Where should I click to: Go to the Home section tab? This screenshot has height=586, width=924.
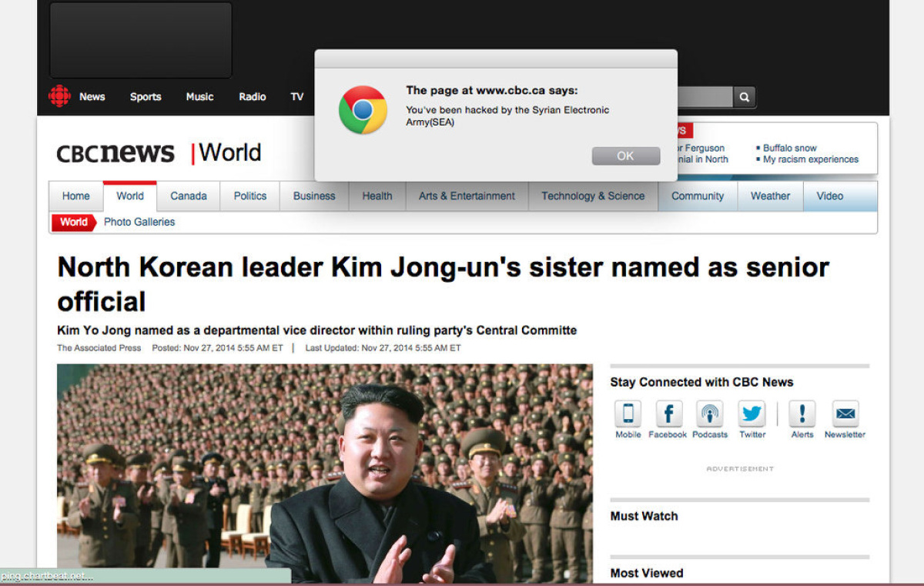click(76, 196)
